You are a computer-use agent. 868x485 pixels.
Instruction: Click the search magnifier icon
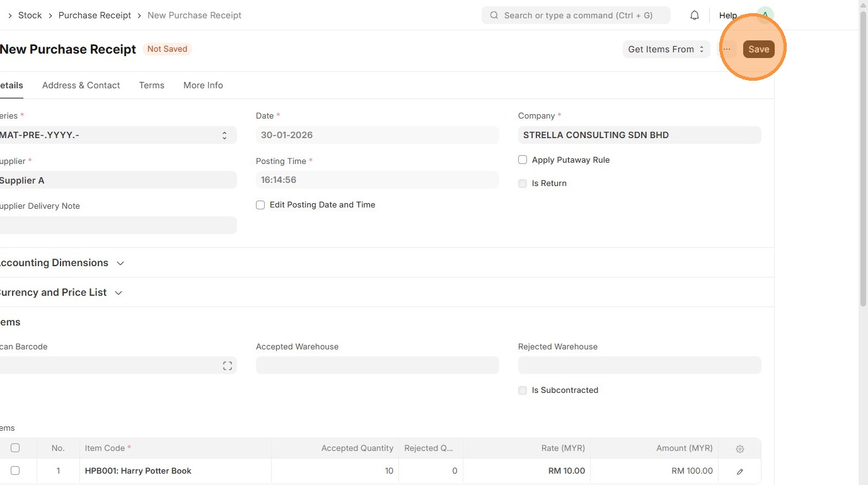(494, 15)
